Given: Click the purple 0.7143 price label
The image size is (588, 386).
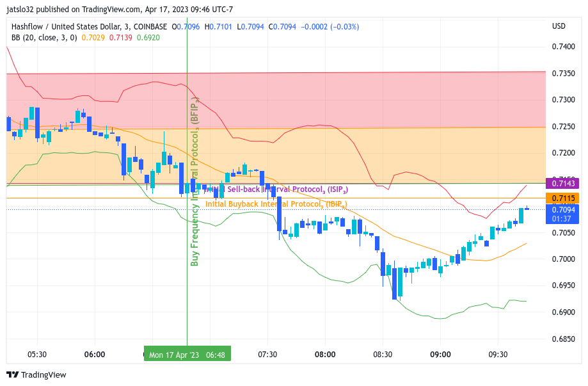Looking at the screenshot, I should (562, 184).
